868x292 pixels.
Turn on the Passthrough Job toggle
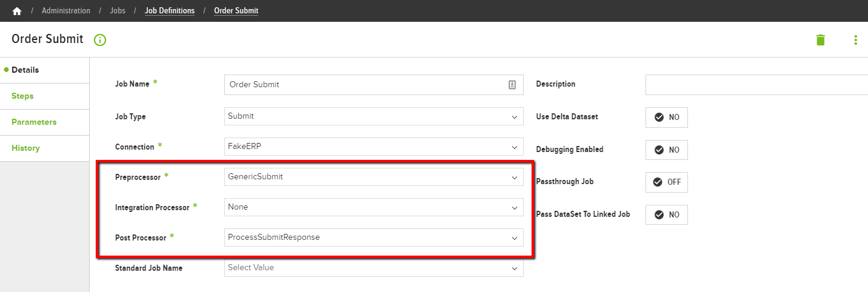click(667, 182)
